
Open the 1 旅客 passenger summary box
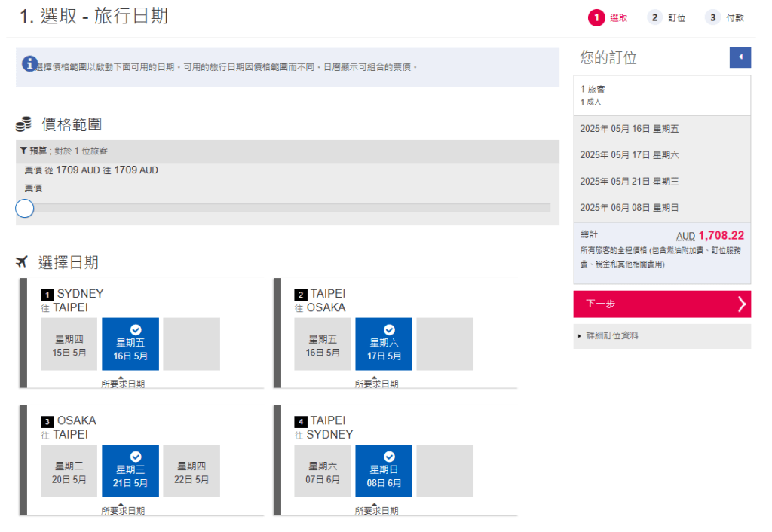pyautogui.click(x=661, y=95)
